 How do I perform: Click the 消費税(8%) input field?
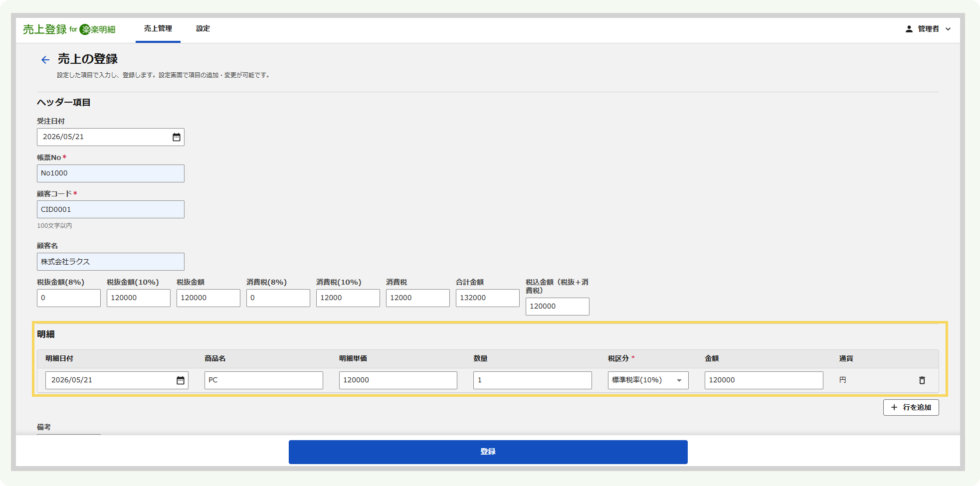278,298
